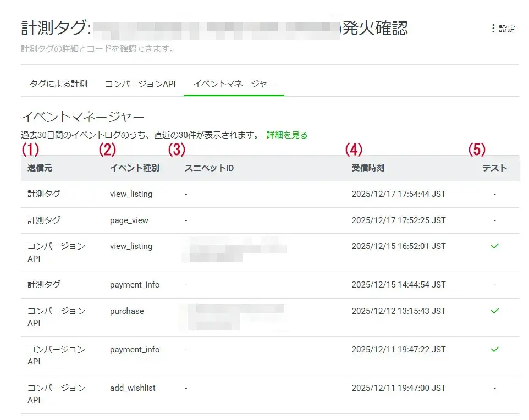The height and width of the screenshot is (420, 529).
Task: Click timestamp 2025/12/17 17:54:44 JST
Action: pos(398,194)
